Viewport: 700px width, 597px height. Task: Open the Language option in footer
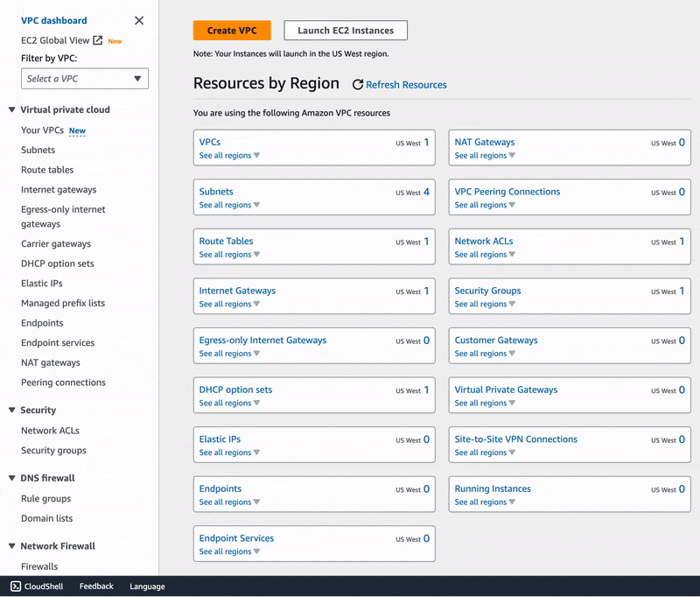(147, 586)
